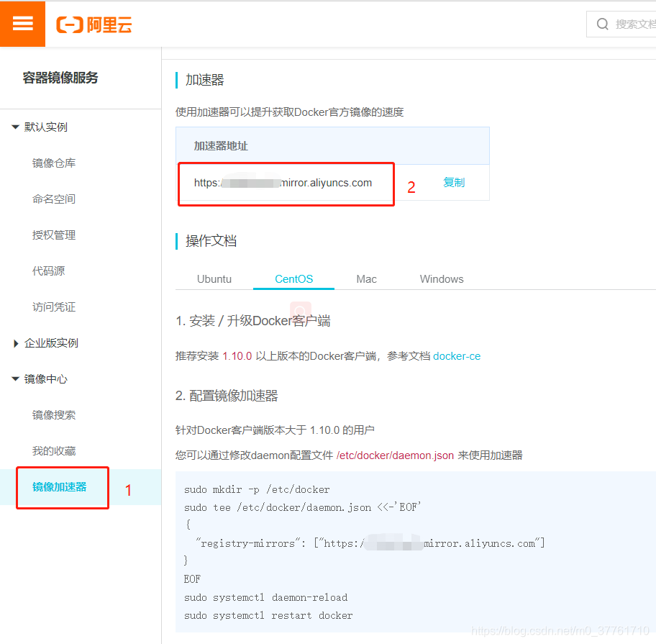Open 授权管理 in the sidebar
The width and height of the screenshot is (656, 644).
pyautogui.click(x=54, y=235)
